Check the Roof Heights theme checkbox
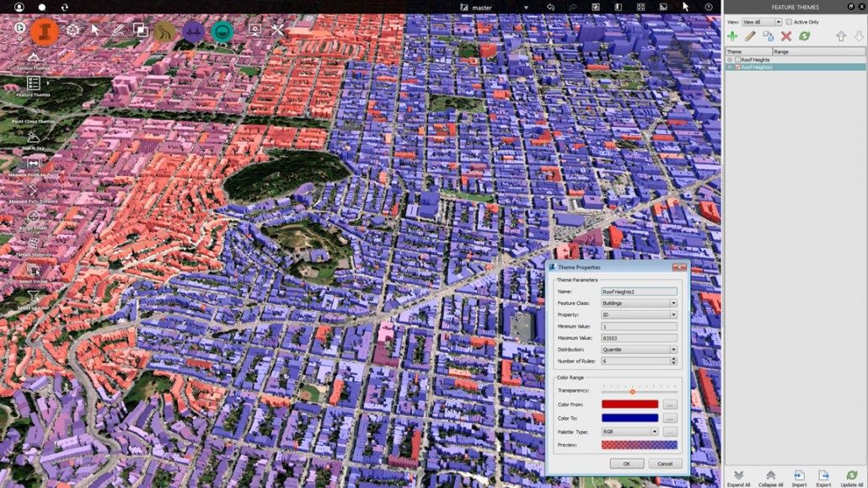 [737, 60]
